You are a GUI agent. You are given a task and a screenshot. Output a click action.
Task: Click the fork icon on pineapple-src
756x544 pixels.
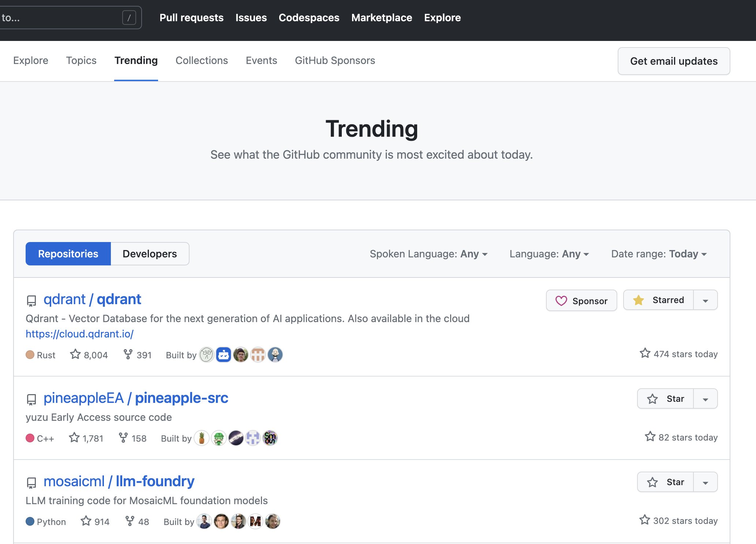click(123, 437)
